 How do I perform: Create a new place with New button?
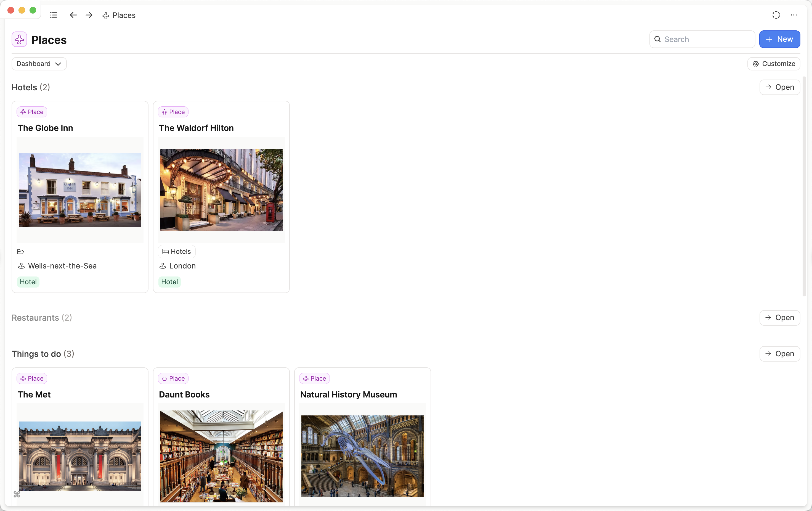(x=780, y=39)
